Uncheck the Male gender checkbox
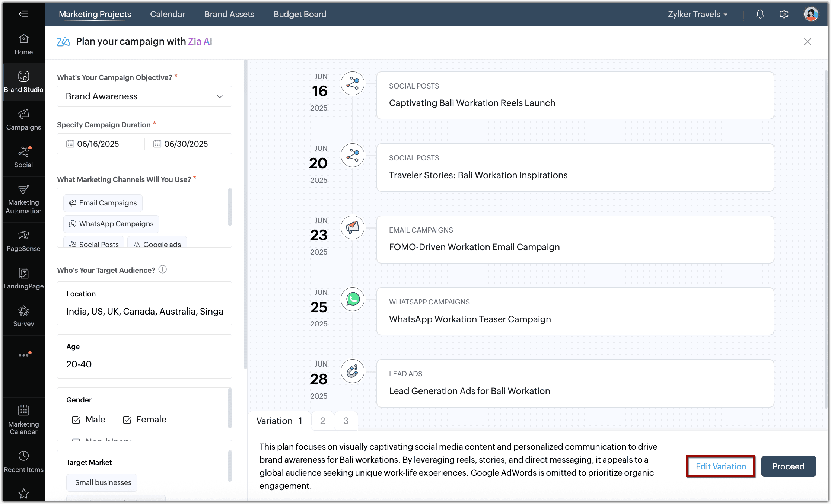 tap(76, 420)
